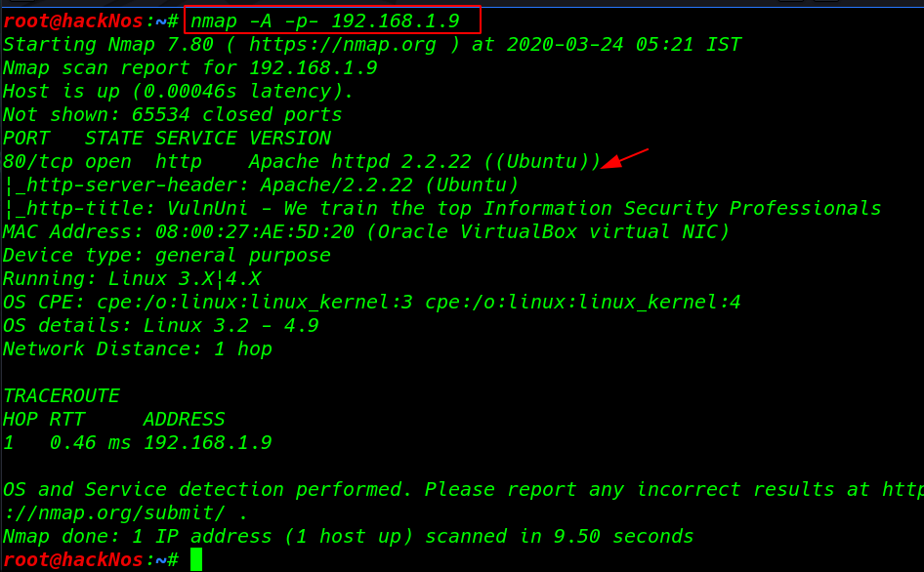This screenshot has width=924, height=572.
Task: Click the red arrow pointing at Ubuntu
Action: click(625, 158)
